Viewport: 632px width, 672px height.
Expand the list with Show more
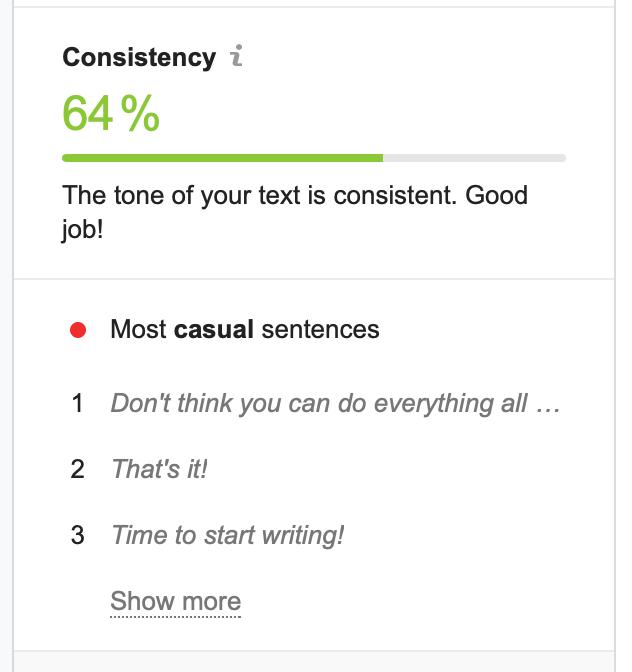(175, 602)
